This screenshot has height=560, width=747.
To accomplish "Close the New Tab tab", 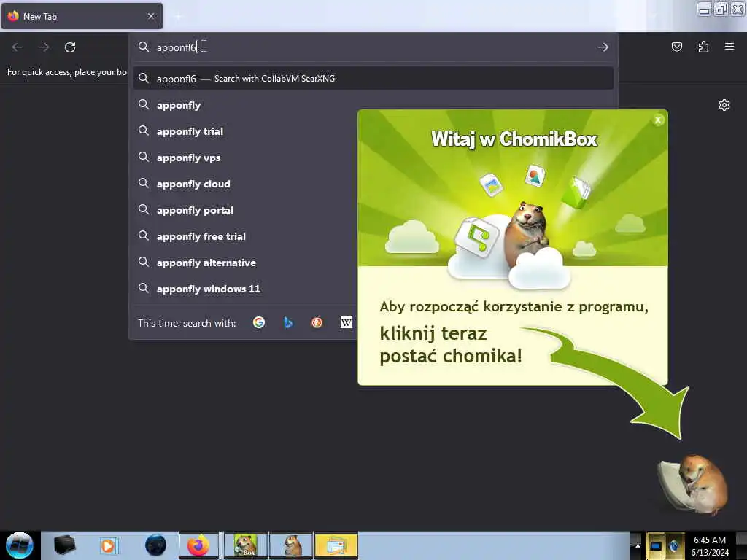I will coord(151,16).
